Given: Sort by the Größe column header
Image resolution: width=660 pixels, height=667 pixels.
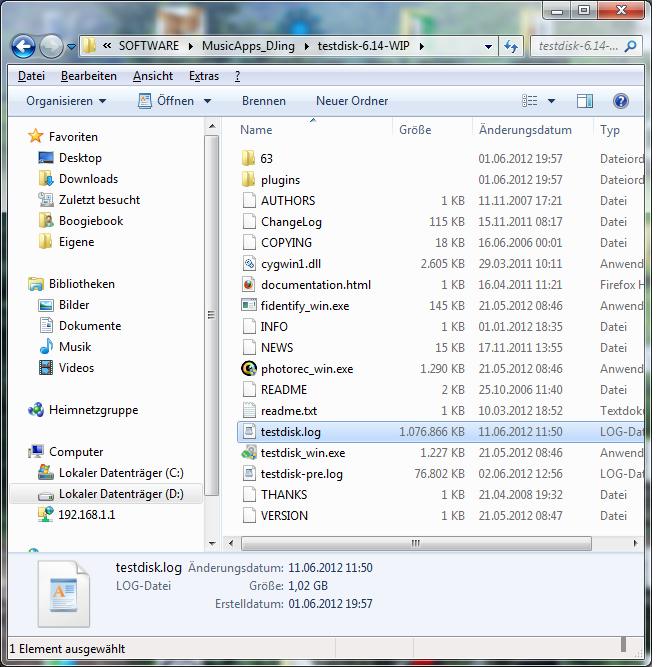Looking at the screenshot, I should coord(415,130).
